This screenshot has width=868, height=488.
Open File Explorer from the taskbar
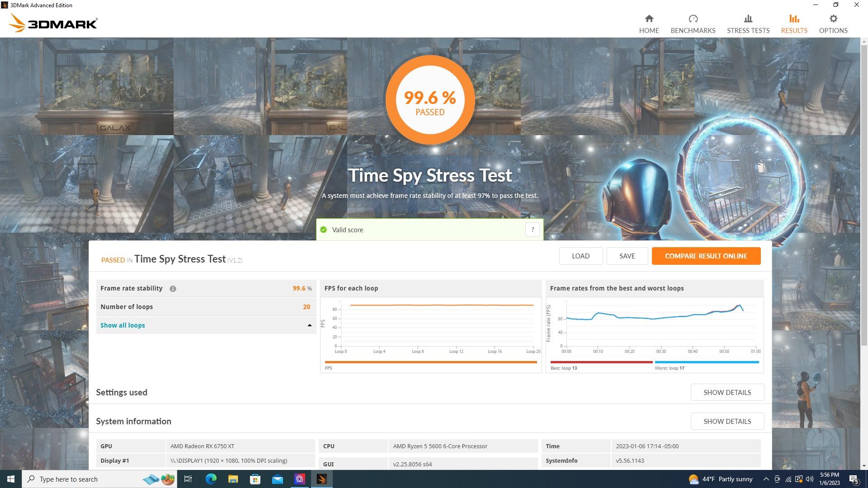point(233,479)
